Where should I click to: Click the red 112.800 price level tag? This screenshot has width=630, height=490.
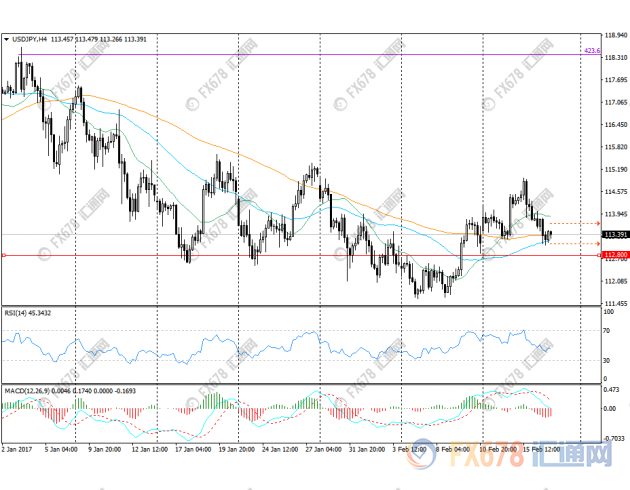(x=615, y=255)
